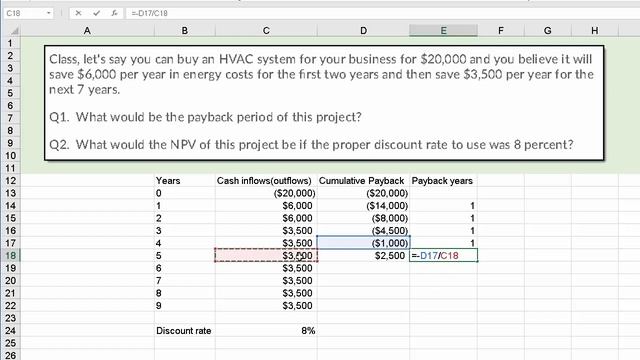
Task: Click year 0 in the Years column
Action: click(185, 193)
